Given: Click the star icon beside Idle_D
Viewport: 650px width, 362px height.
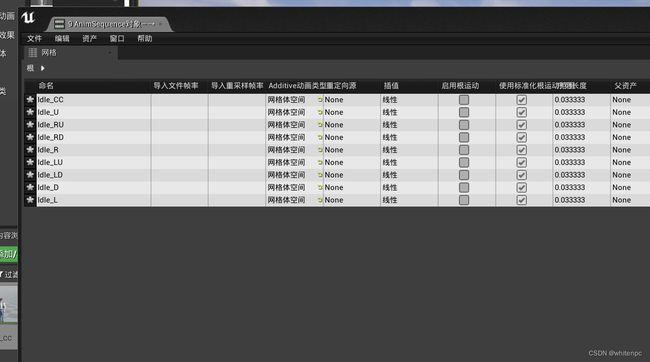Looking at the screenshot, I should click(30, 187).
